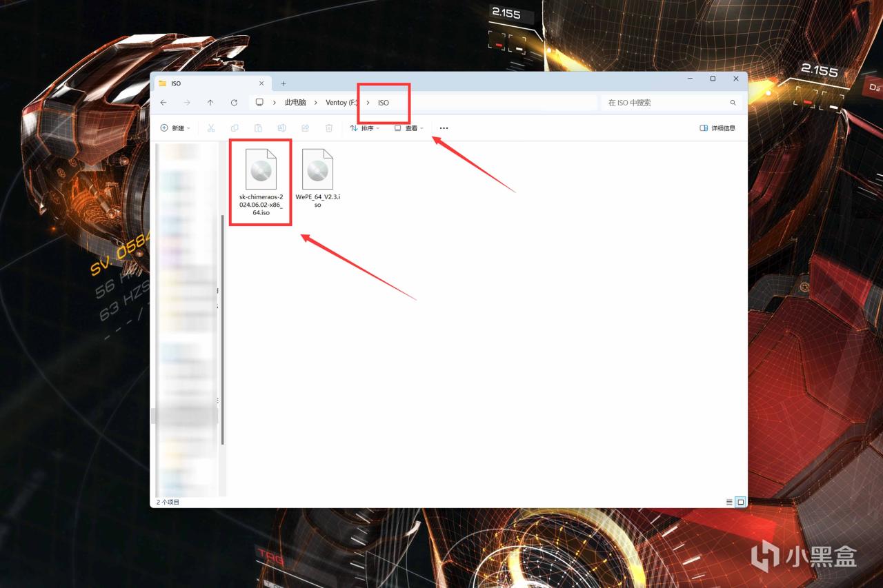The image size is (883, 588).
Task: Toggle the 详细信息 details pane
Action: tap(717, 128)
